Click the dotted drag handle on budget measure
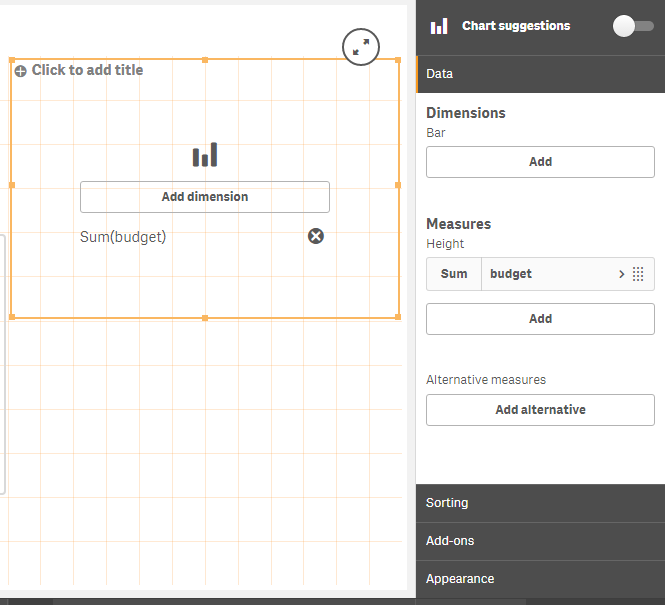Image resolution: width=665 pixels, height=605 pixels. click(x=638, y=274)
